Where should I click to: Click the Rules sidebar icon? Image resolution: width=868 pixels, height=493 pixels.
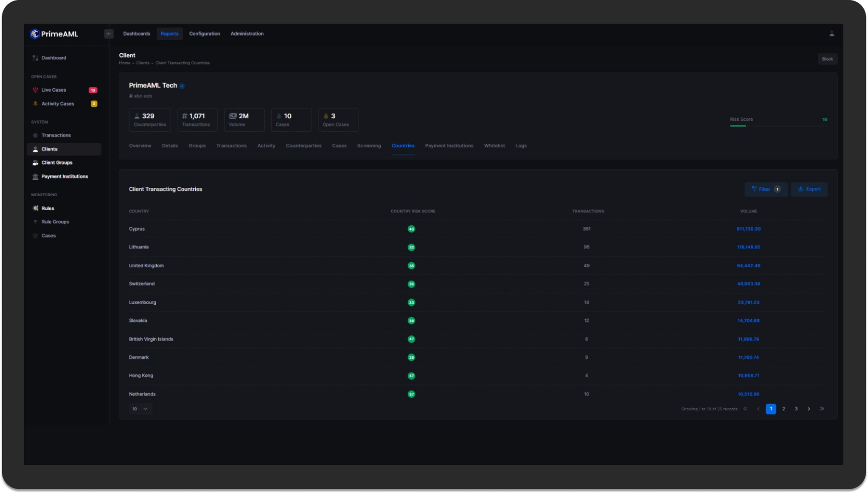pos(35,209)
